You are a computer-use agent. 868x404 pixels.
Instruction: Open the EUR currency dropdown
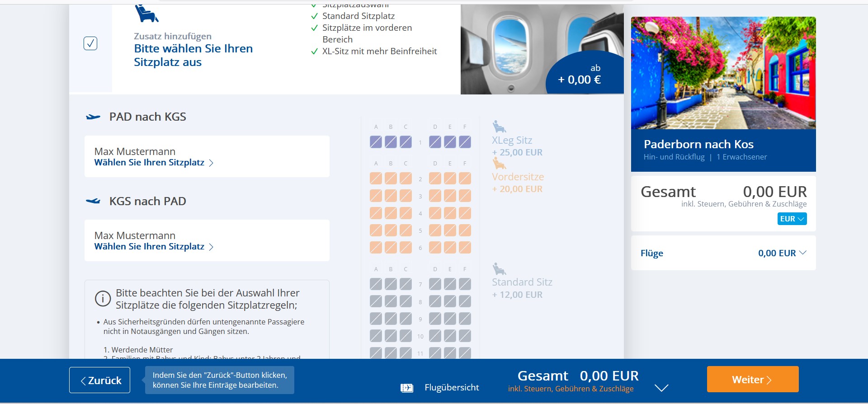[792, 219]
